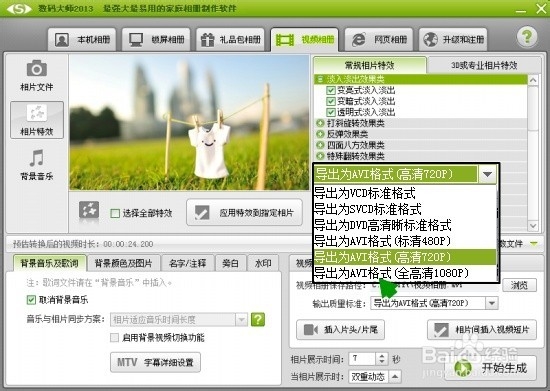Open the 本机相册 tab
This screenshot has height=391, width=550.
82,39
